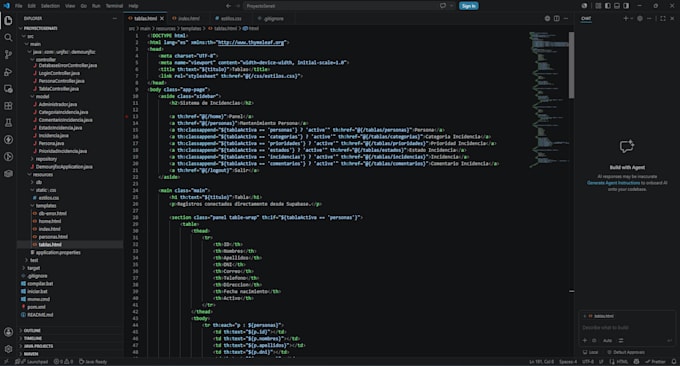Click the Explorer more actions ellipsis
This screenshot has width=680, height=366.
(x=114, y=19)
